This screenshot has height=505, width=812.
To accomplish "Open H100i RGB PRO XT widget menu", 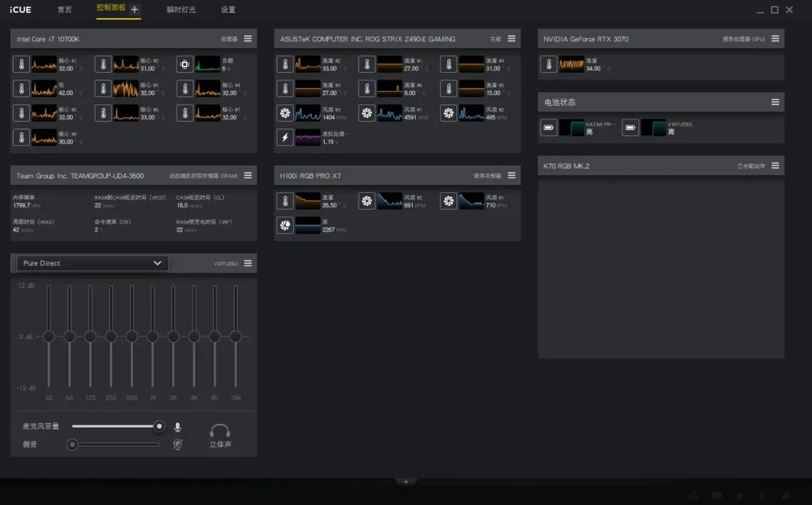I will [512, 175].
